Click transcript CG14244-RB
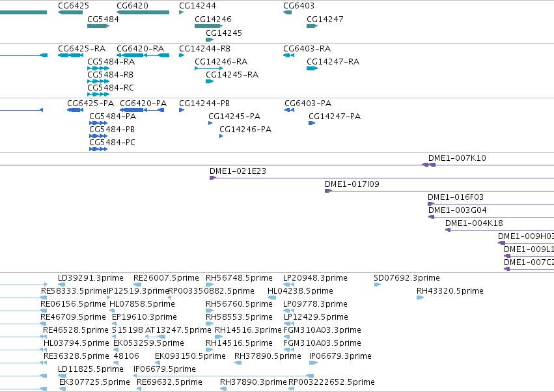 pos(205,49)
